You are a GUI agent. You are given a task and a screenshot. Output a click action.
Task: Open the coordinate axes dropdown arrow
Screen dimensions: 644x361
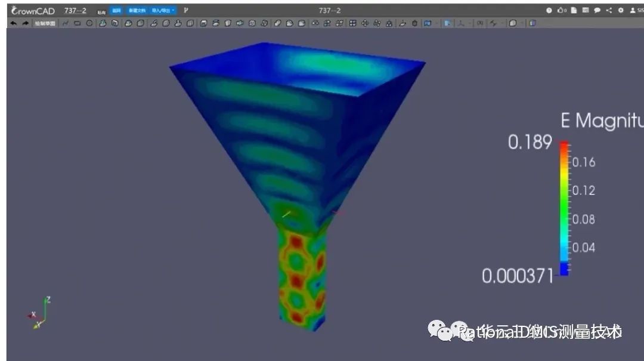tap(469, 23)
